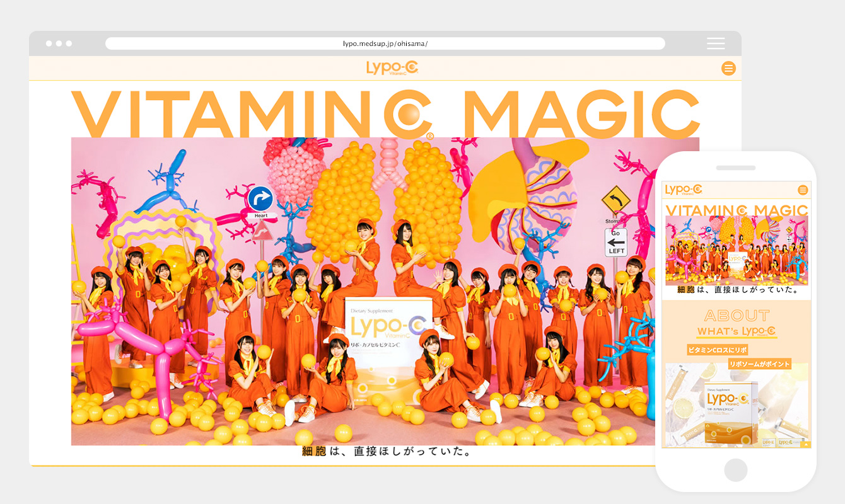This screenshot has width=845, height=504.
Task: Open the browser frame's three-line menu
Action: (716, 43)
